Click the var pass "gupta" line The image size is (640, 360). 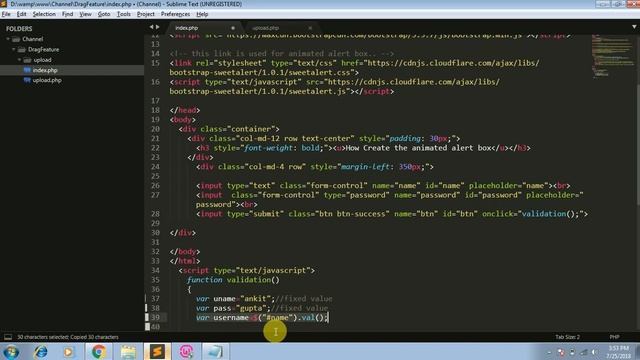coord(262,308)
